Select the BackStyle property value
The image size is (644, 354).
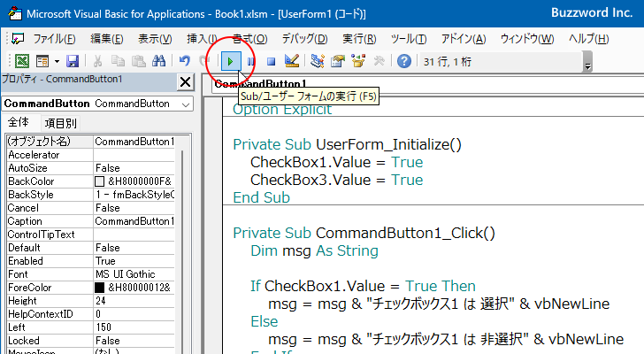pos(134,195)
